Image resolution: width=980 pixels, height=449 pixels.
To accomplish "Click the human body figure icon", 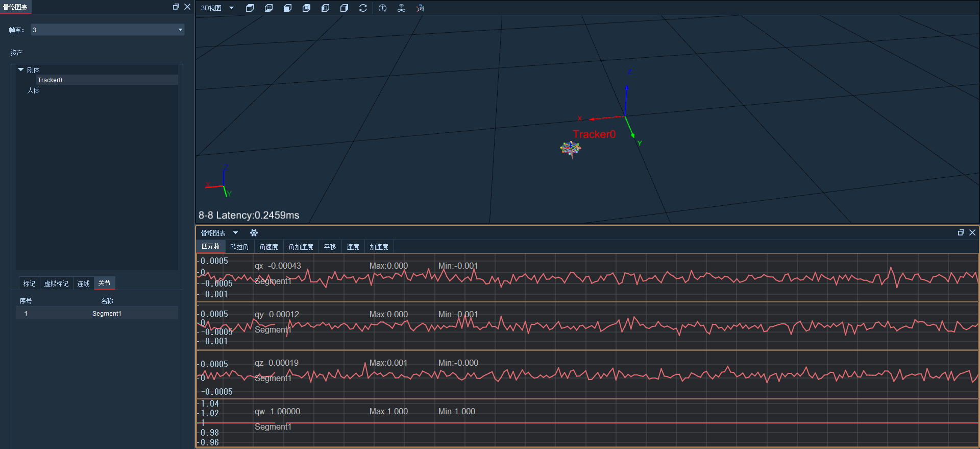I will (x=382, y=8).
